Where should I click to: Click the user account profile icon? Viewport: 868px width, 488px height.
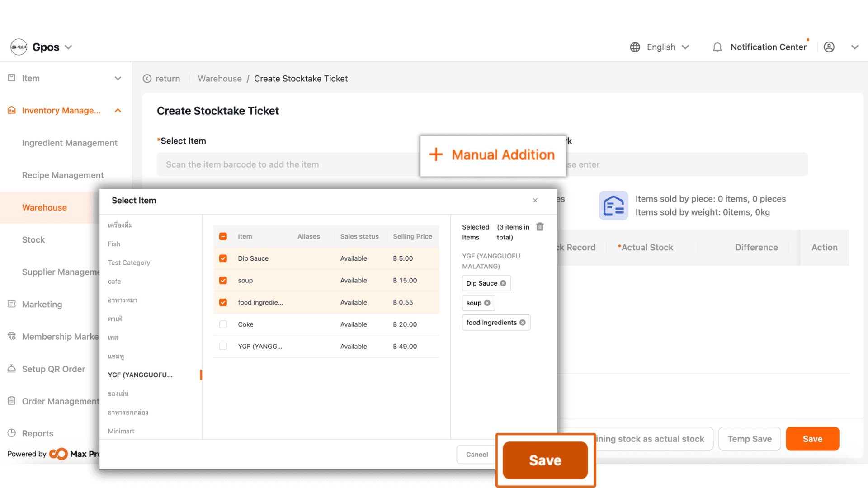click(829, 47)
